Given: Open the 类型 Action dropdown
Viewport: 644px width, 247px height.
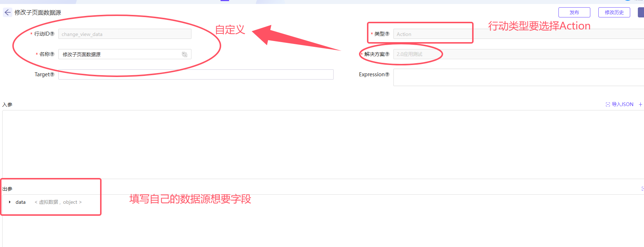Looking at the screenshot, I should (x=519, y=34).
